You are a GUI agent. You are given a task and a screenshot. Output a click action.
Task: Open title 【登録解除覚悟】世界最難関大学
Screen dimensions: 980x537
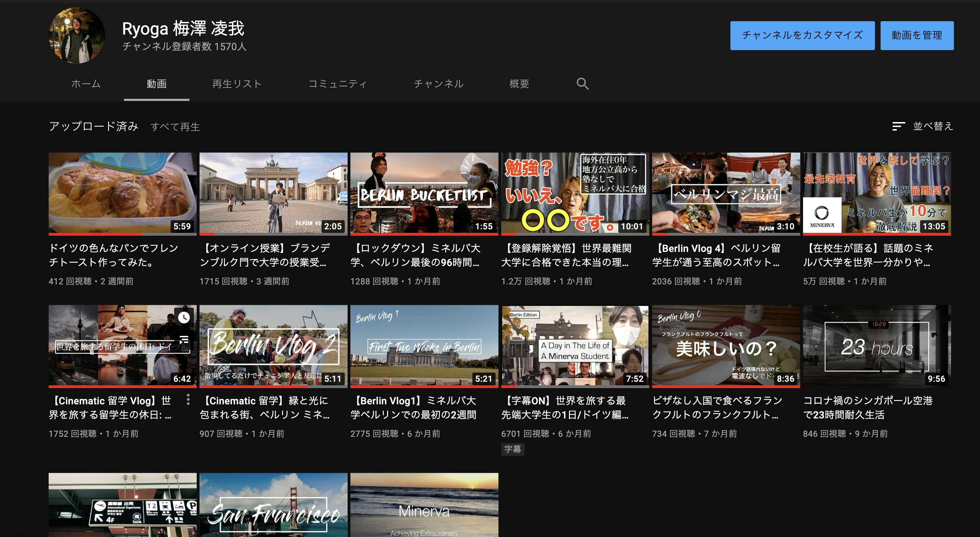pos(566,255)
